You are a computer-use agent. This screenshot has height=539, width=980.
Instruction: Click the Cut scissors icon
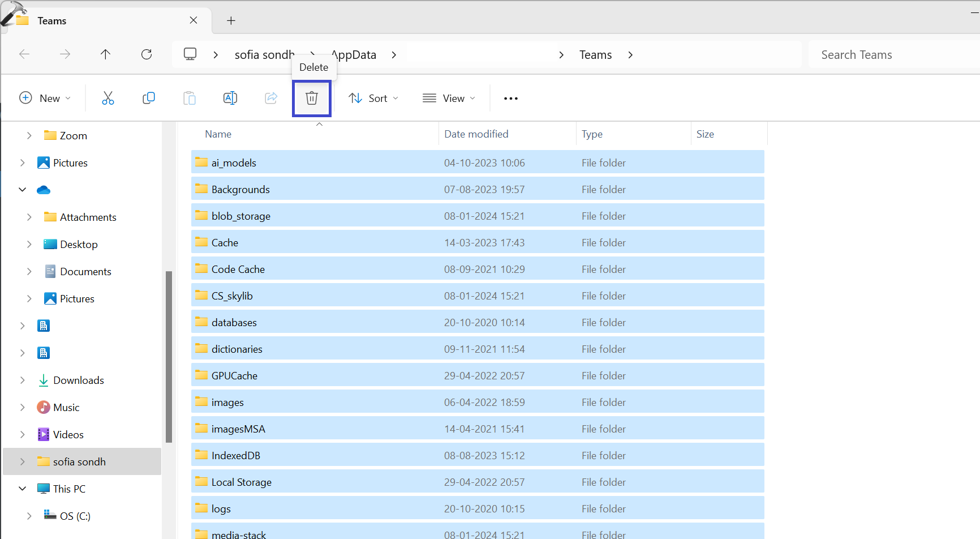point(108,99)
